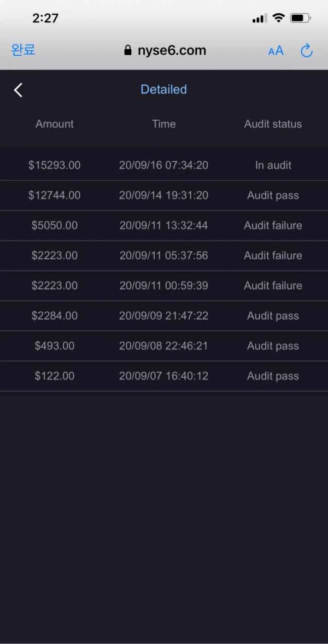Tap the Time column header
The width and height of the screenshot is (328, 644).
[163, 124]
